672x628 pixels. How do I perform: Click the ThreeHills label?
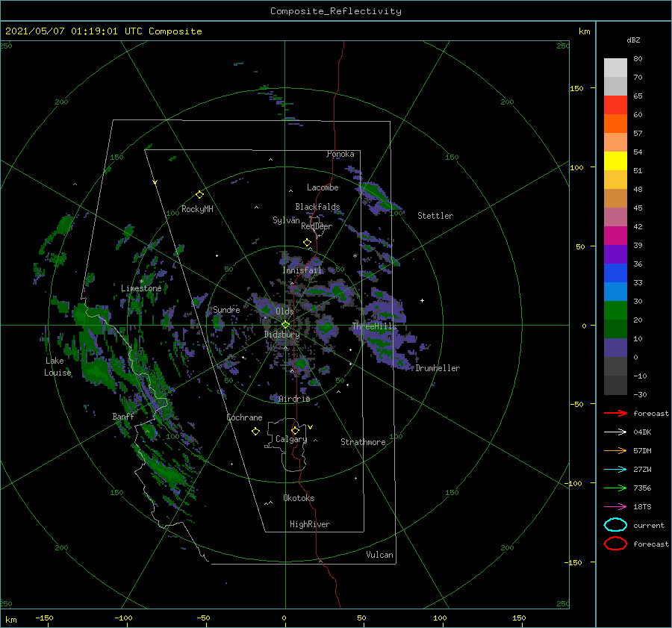[x=375, y=326]
